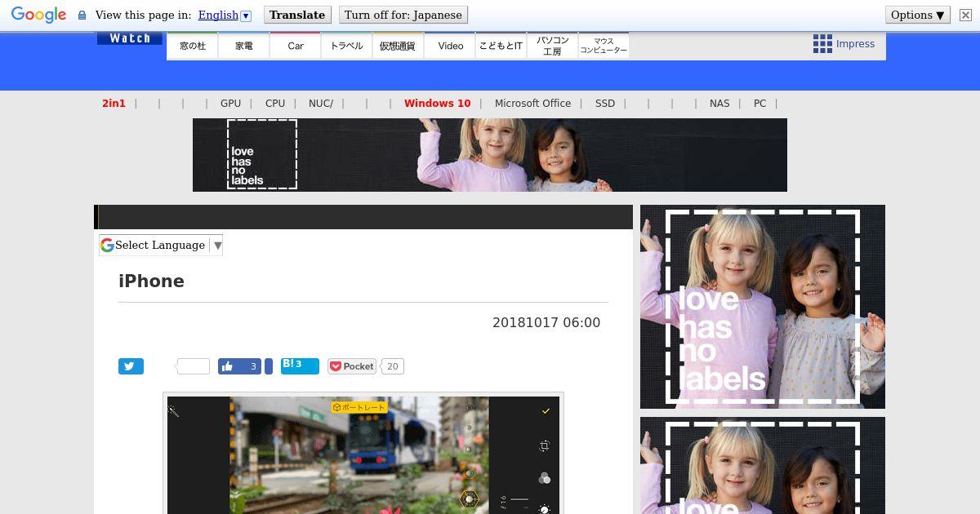
Task: Click the CPU topic link
Action: (x=275, y=104)
